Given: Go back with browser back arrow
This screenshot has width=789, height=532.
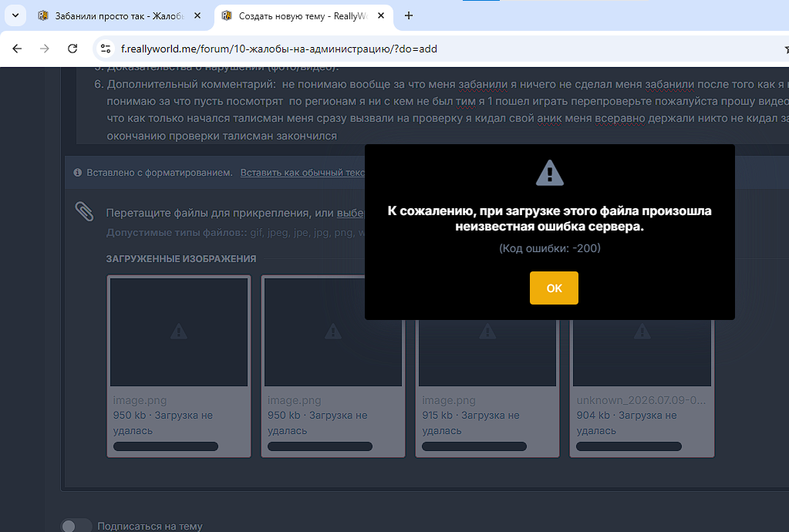Looking at the screenshot, I should [x=17, y=49].
